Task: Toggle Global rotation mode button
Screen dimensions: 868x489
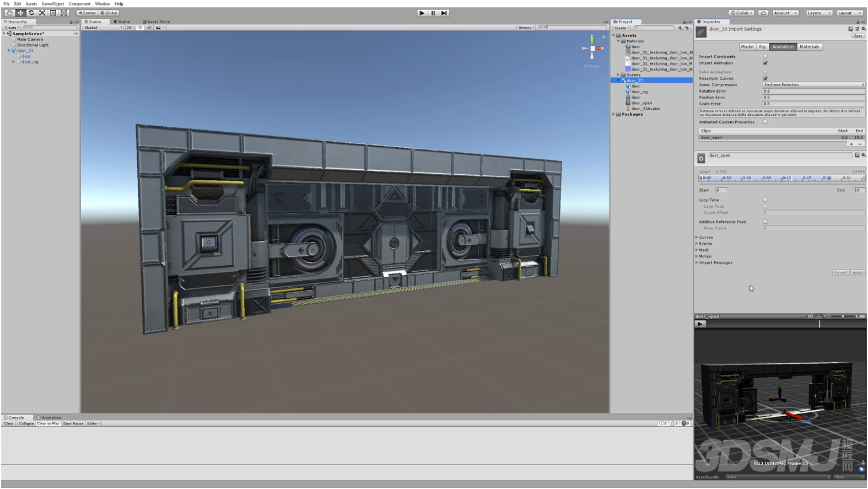Action: [109, 13]
